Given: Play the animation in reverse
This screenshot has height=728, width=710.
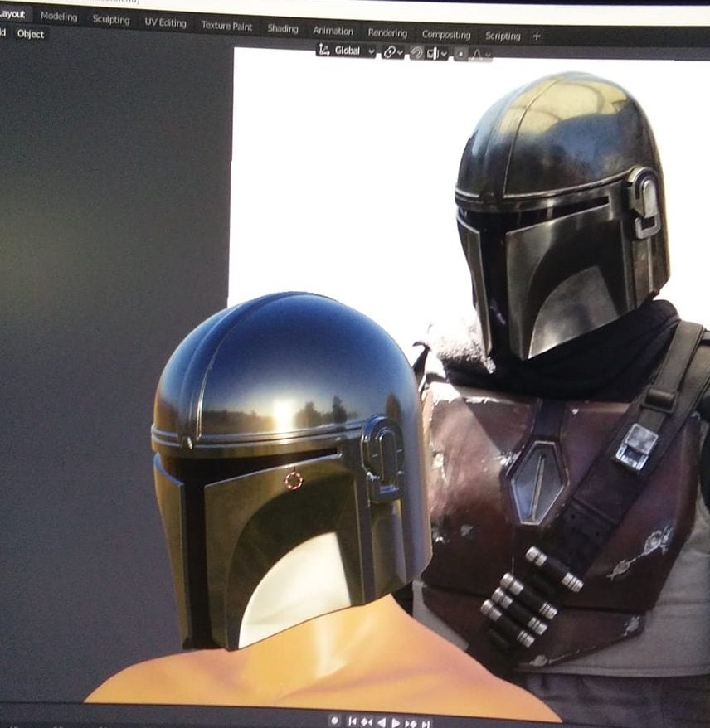Looking at the screenshot, I should click(382, 721).
